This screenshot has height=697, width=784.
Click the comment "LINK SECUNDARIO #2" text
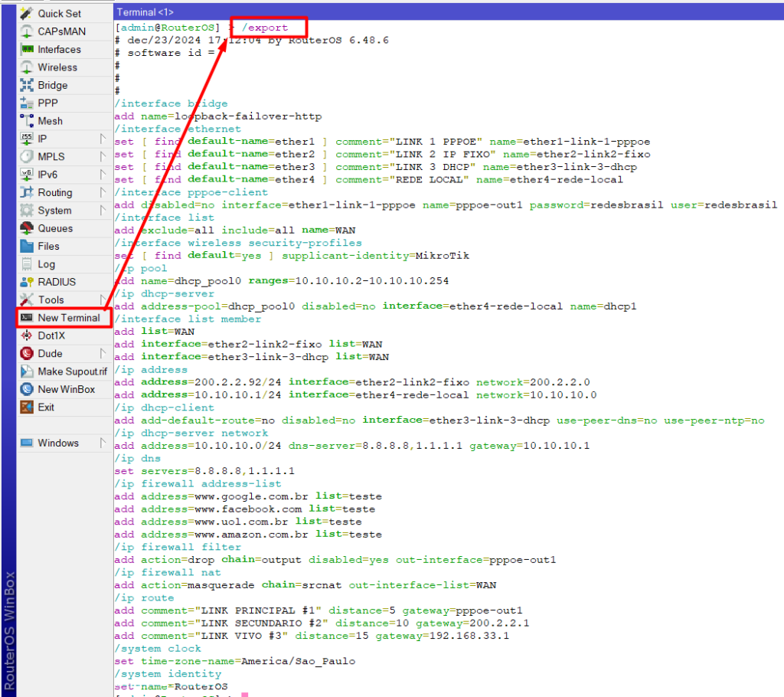234,623
